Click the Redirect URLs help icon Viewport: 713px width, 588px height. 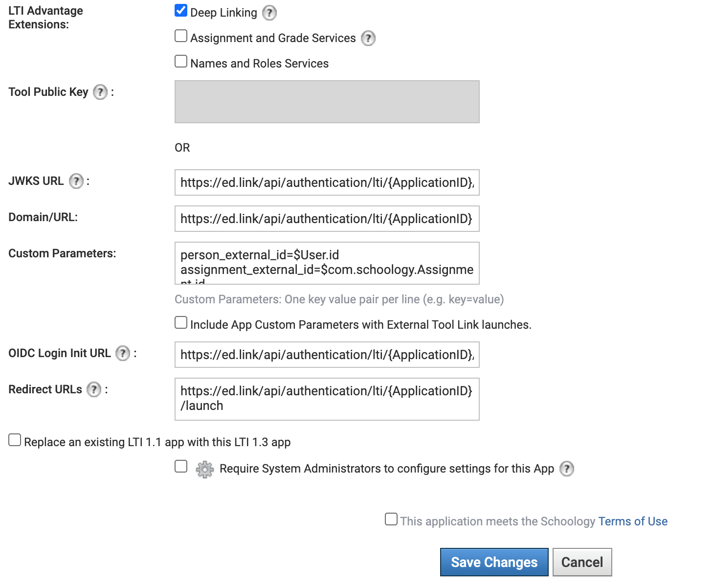(94, 390)
